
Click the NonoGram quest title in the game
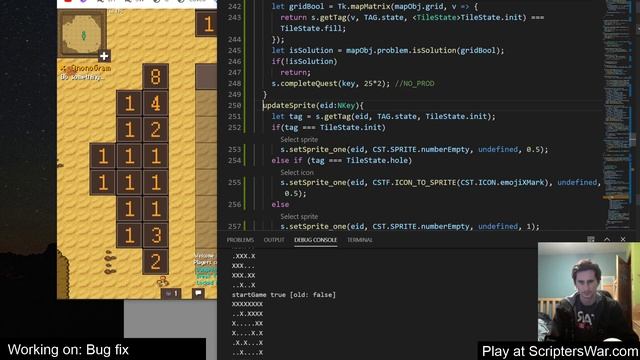(87, 68)
